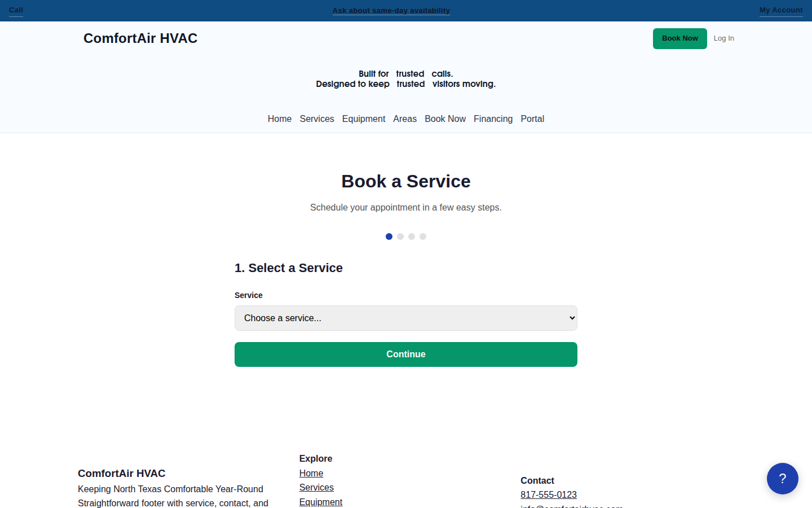The width and height of the screenshot is (812, 508).
Task: Open My Account in the top bar
Action: coord(781,10)
